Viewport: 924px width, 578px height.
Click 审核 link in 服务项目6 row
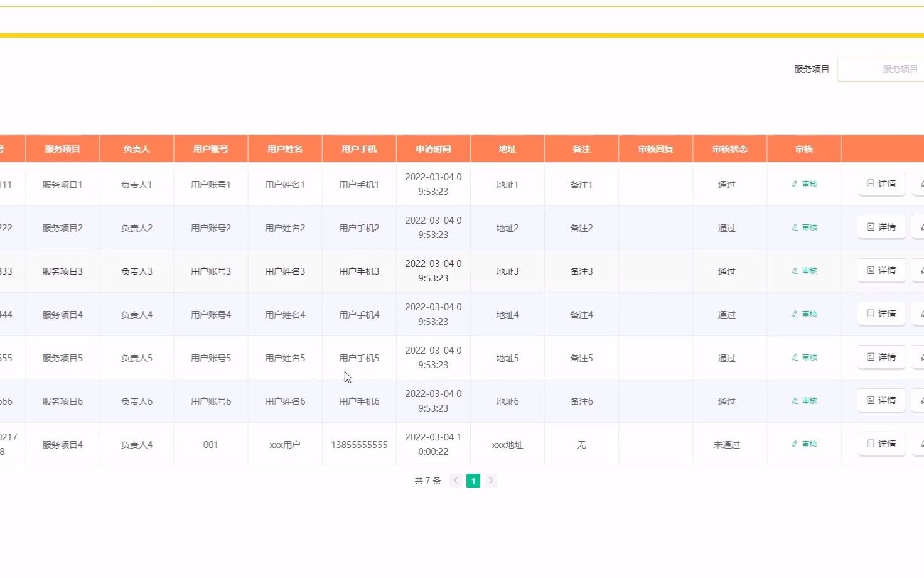[x=804, y=401]
